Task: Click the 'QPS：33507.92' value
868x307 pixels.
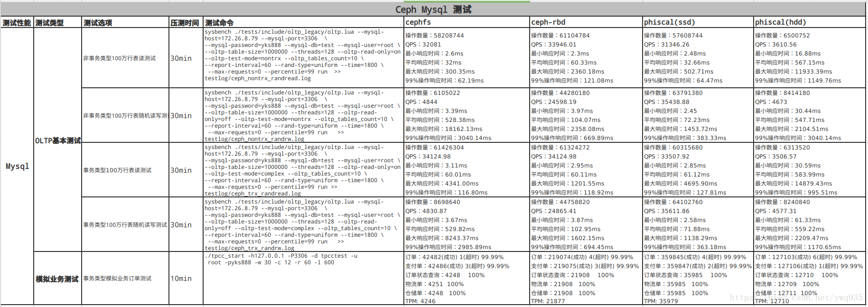Action: 667,157
